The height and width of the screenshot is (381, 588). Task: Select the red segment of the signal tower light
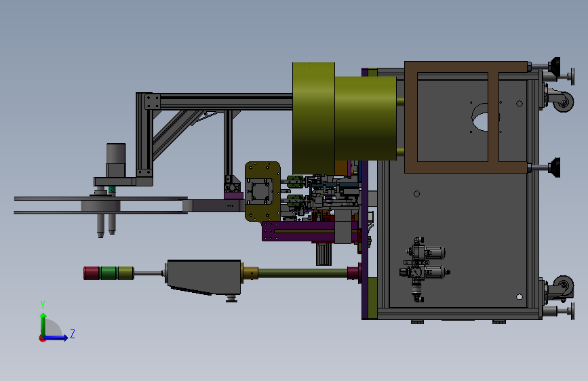92,273
